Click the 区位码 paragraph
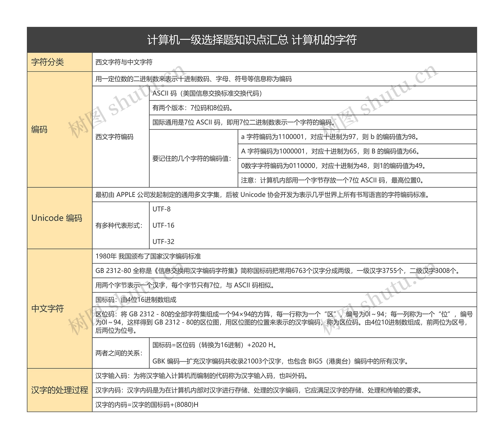Image resolution: width=504 pixels, height=439 pixels. tap(284, 322)
